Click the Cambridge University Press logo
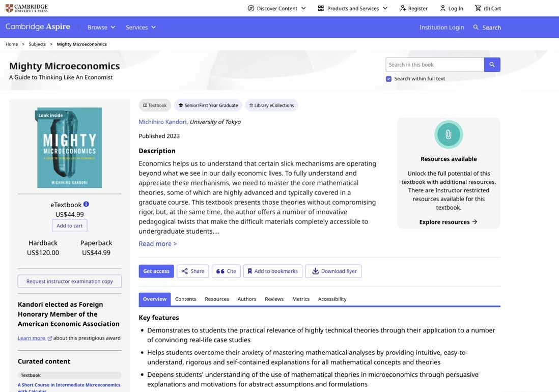This screenshot has height=392, width=559. pyautogui.click(x=27, y=8)
